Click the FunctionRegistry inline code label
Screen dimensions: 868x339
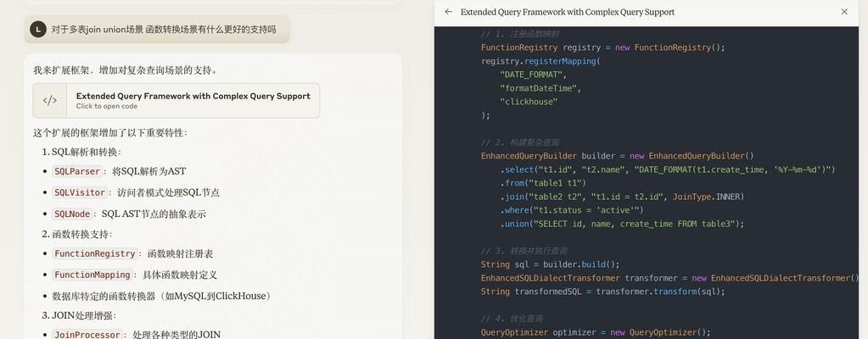click(95, 254)
